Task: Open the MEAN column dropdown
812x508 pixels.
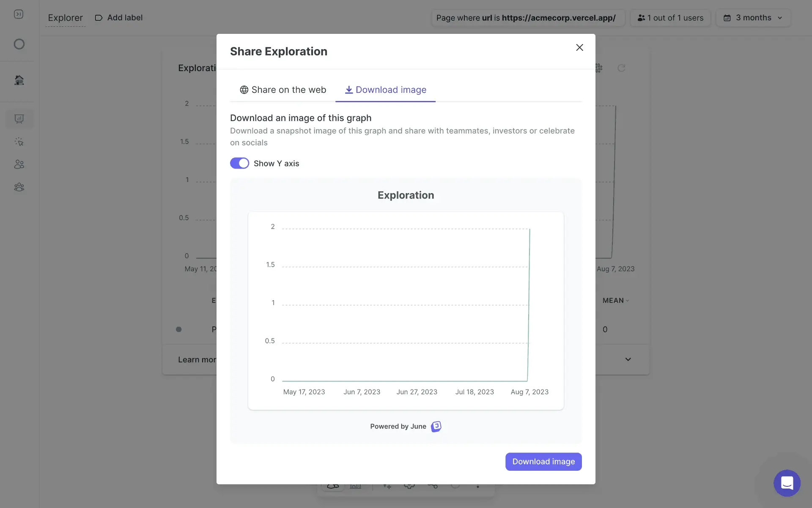Action: tap(615, 301)
